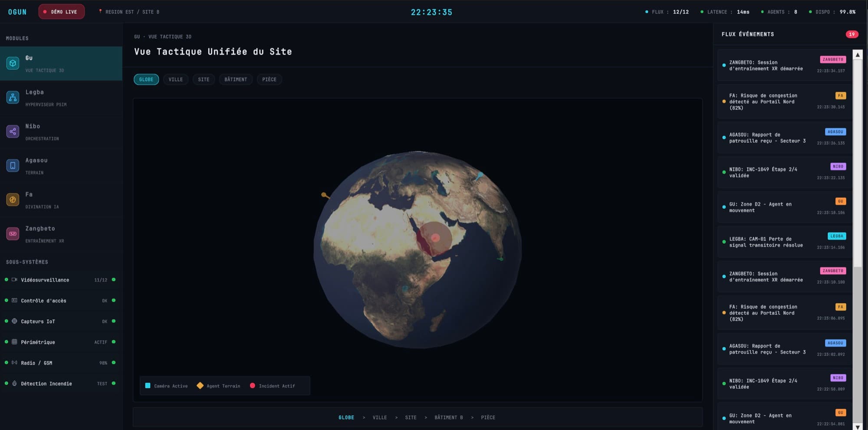The image size is (868, 430).
Task: Click the DISPO 99.8% status indicator
Action: [832, 12]
